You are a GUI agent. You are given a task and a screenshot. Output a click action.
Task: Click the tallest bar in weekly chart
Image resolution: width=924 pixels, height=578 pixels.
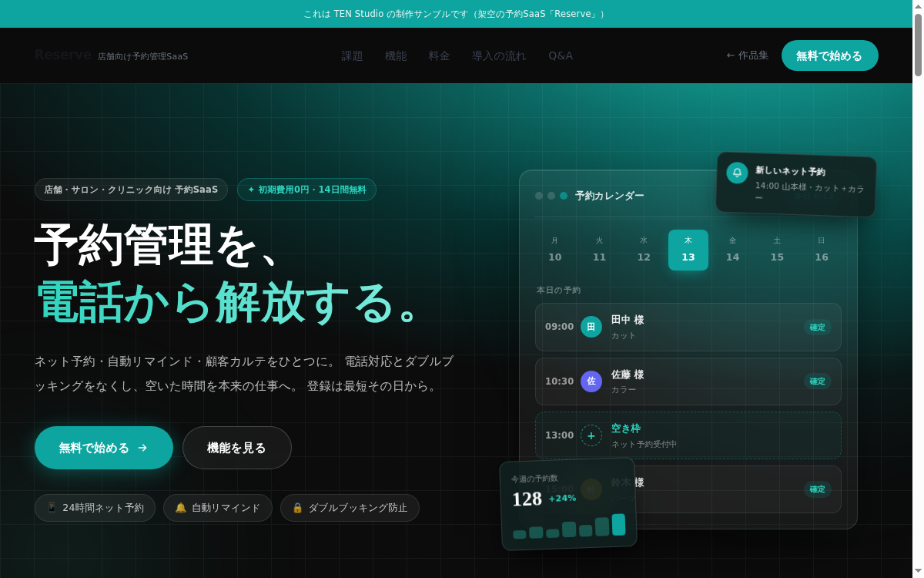tap(618, 524)
